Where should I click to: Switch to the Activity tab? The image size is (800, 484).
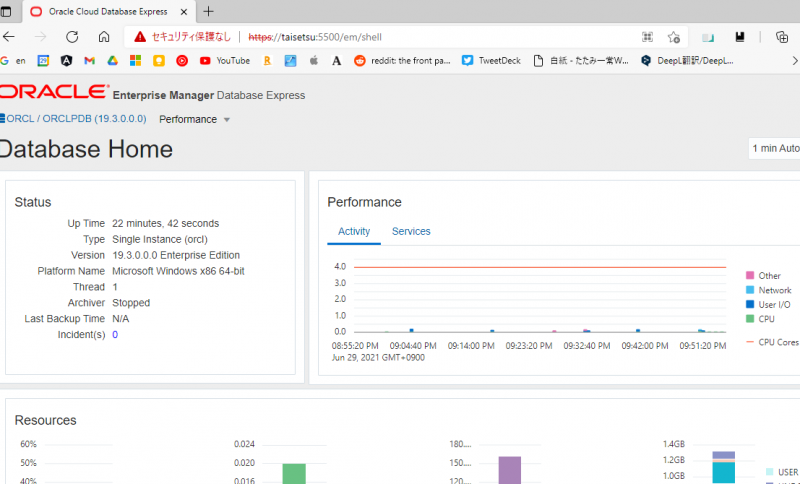click(354, 232)
